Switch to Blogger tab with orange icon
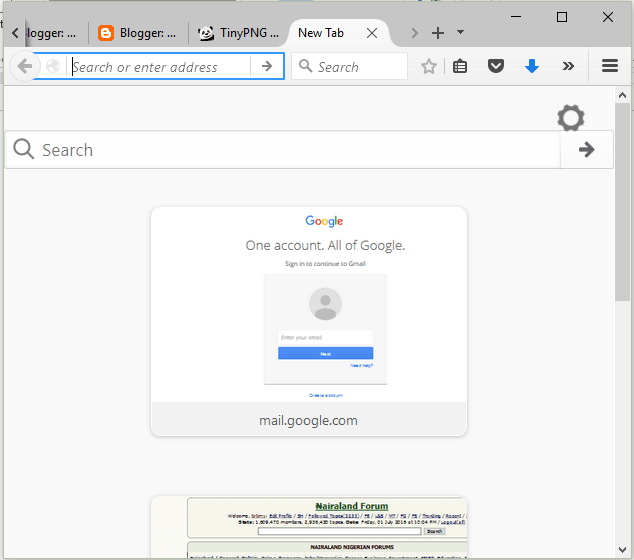The width and height of the screenshot is (634, 560). tap(138, 33)
